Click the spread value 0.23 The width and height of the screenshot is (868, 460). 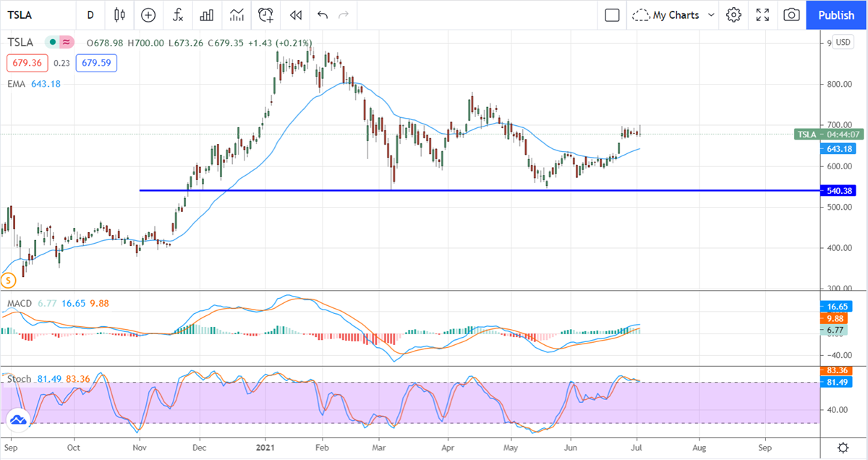click(x=62, y=63)
